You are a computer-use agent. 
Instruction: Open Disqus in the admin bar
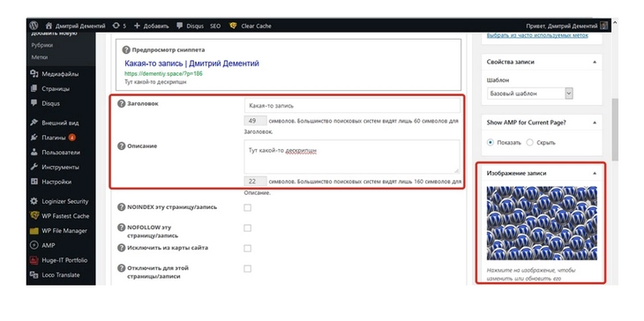(x=190, y=26)
